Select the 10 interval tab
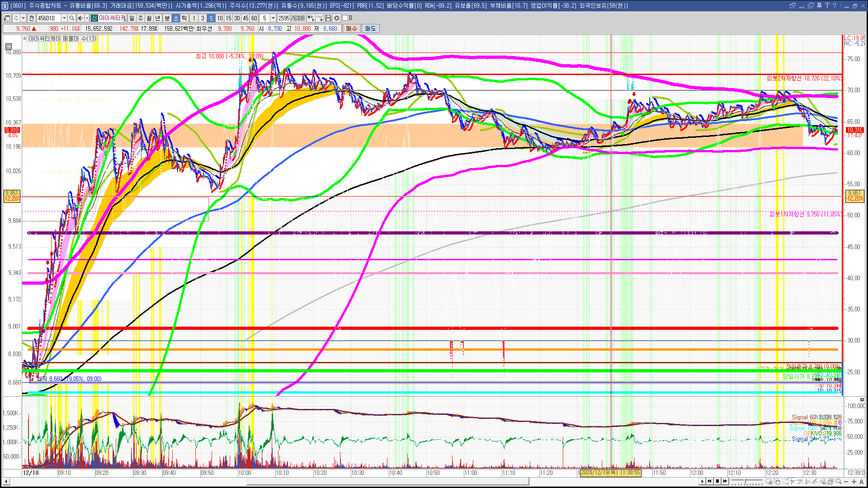Image resolution: width=868 pixels, height=488 pixels. coord(220,18)
